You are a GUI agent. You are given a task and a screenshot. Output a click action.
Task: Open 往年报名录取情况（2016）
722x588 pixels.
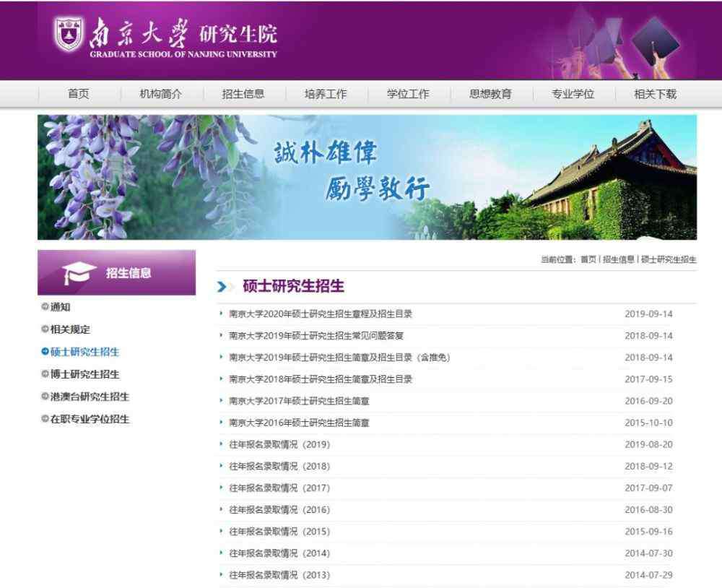(279, 510)
